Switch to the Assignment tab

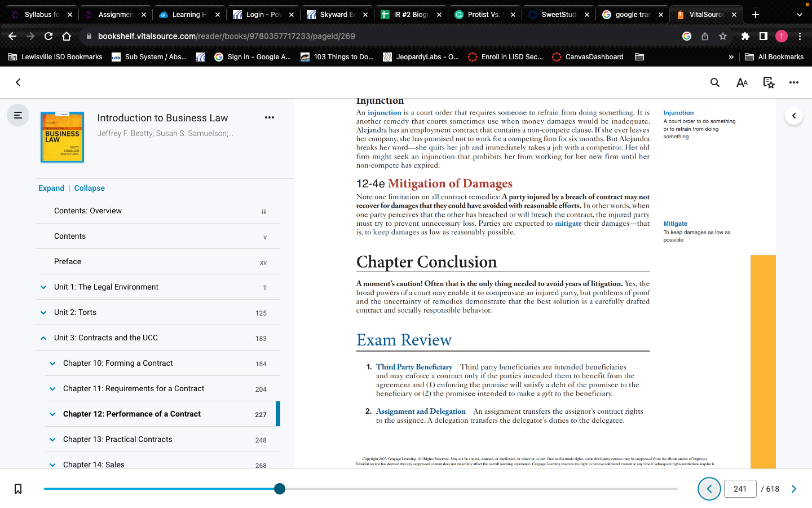tap(114, 15)
